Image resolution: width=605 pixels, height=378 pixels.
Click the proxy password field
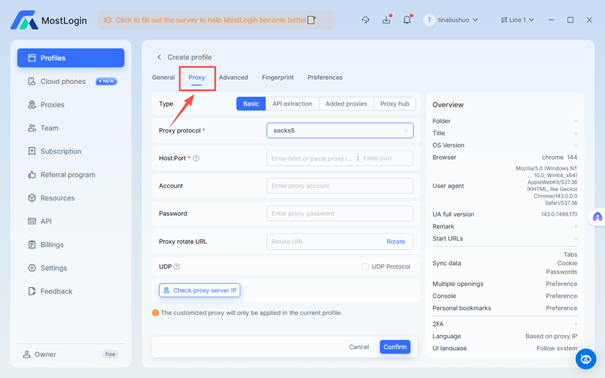tap(340, 213)
